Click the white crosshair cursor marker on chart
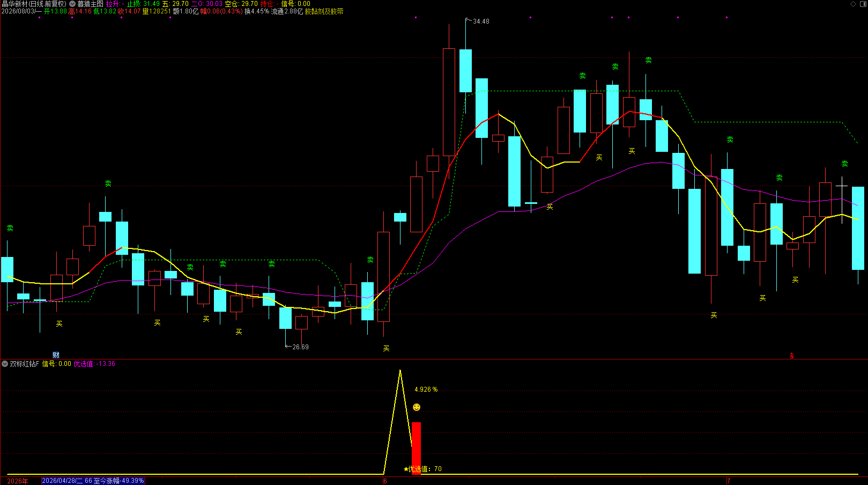868x485 pixels. (x=842, y=186)
